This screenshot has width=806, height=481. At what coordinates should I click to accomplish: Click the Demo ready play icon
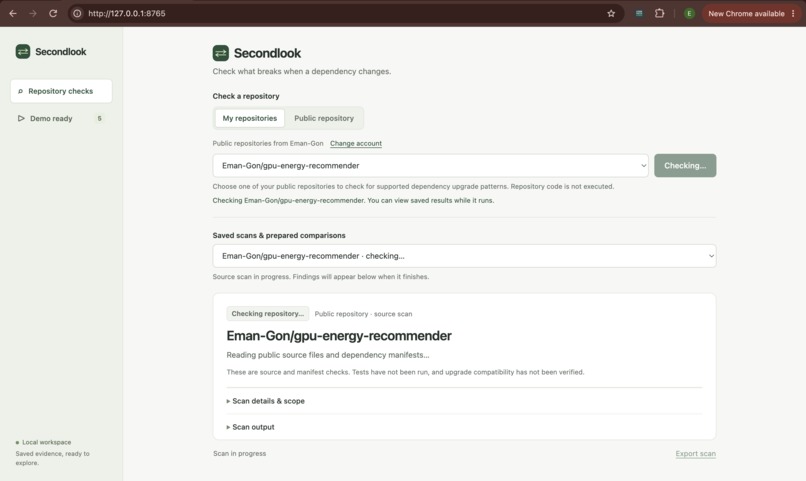[21, 118]
